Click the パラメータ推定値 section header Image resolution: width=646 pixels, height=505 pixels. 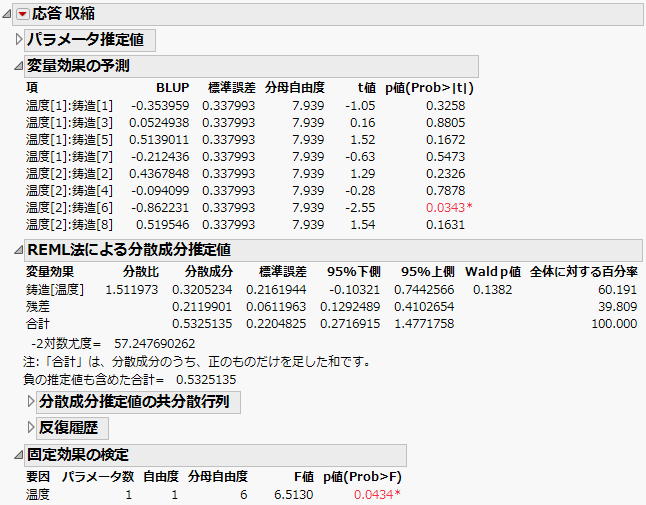click(90, 40)
